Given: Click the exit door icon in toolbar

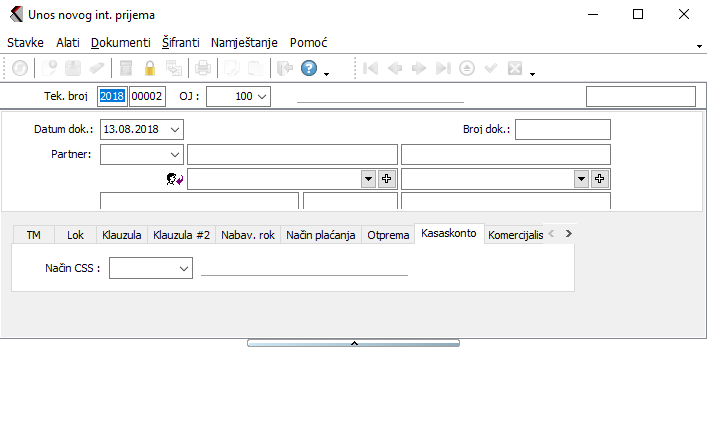Looking at the screenshot, I should (284, 68).
